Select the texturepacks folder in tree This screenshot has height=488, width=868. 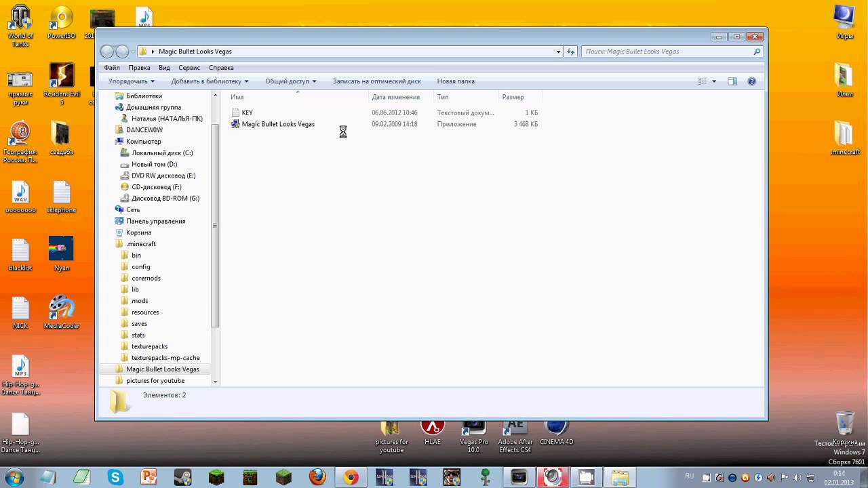click(x=149, y=346)
